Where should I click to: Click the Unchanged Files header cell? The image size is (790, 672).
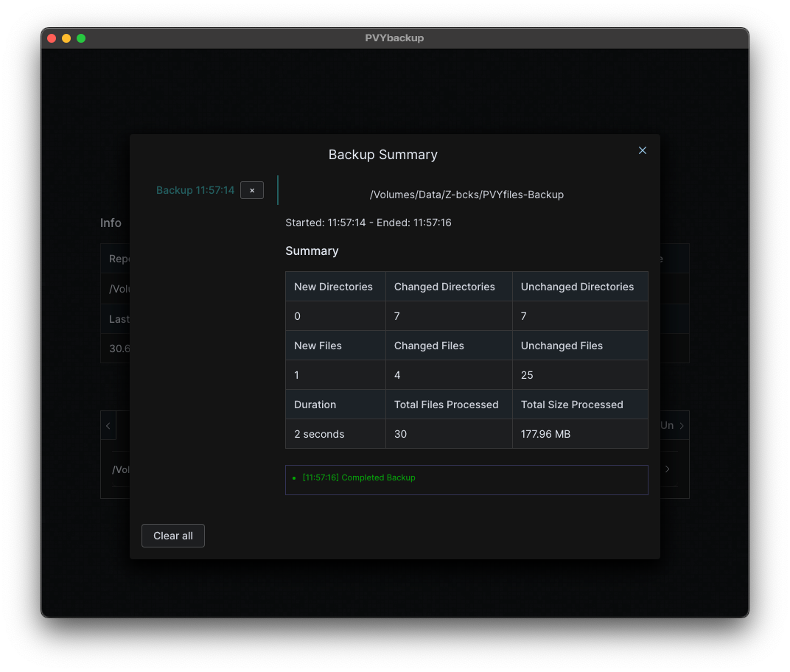click(x=580, y=346)
